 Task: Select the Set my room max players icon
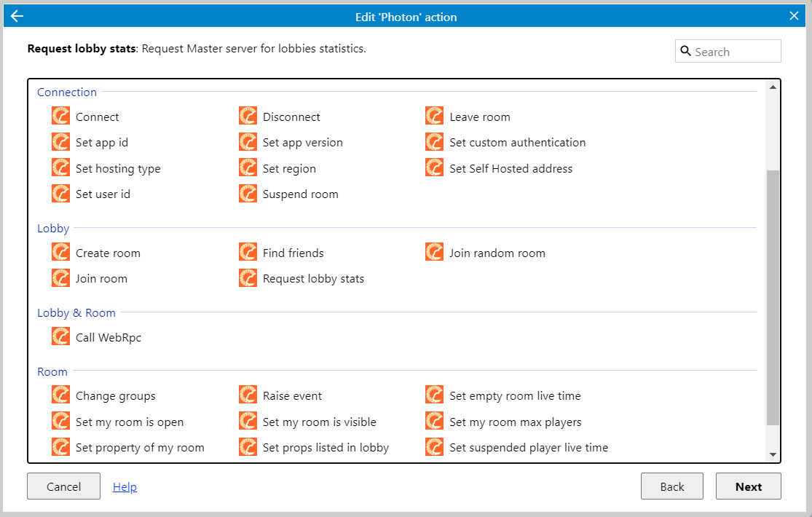[x=434, y=421]
